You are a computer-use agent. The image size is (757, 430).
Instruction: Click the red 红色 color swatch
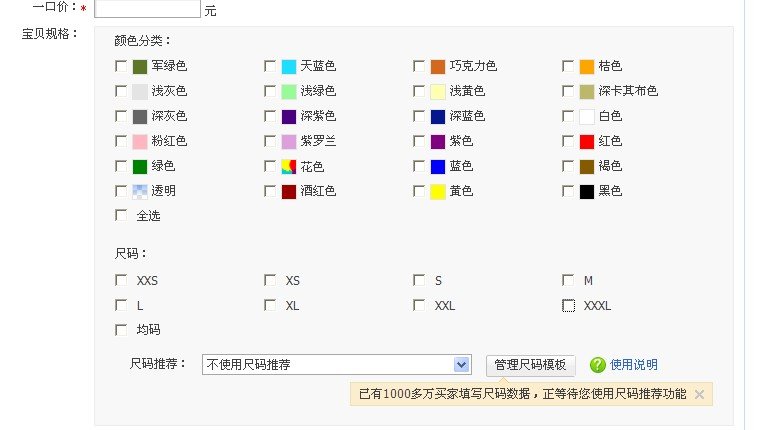point(587,142)
